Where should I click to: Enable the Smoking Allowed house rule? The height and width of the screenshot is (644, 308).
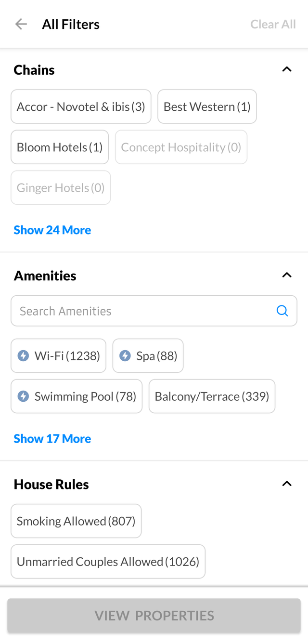(76, 521)
